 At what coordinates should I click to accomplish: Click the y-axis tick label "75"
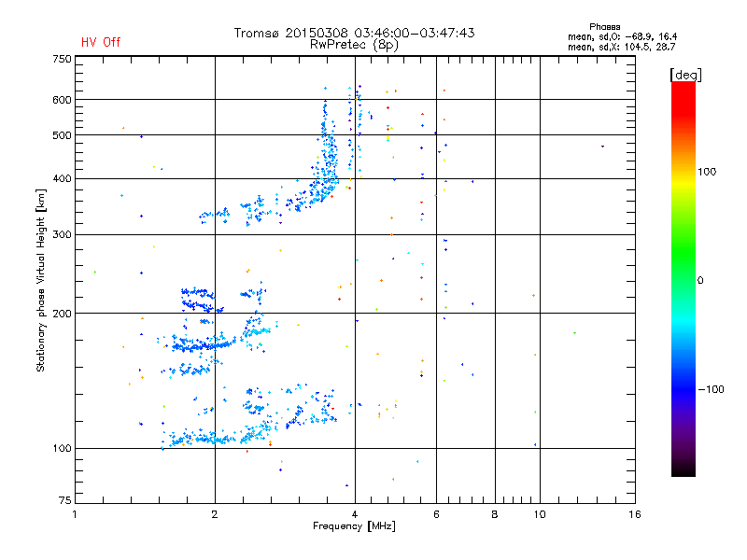point(65,500)
